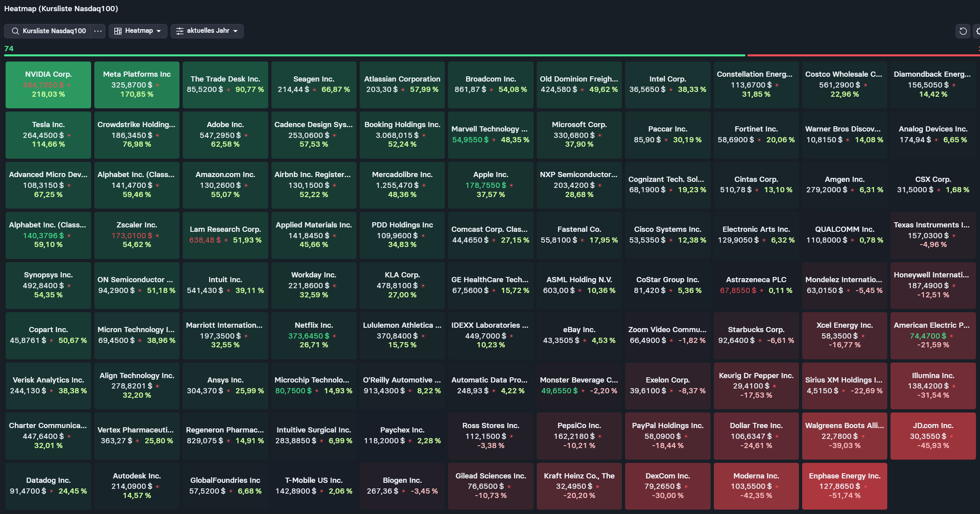Select the Sirius XM Holdings tile
This screenshot has height=514, width=980.
(845, 386)
